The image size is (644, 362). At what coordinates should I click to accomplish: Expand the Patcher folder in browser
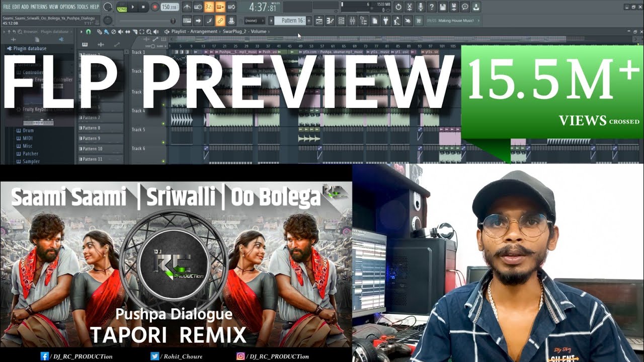tap(30, 154)
